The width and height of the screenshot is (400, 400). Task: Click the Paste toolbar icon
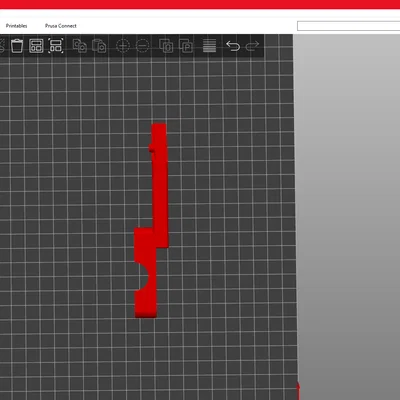(99, 46)
